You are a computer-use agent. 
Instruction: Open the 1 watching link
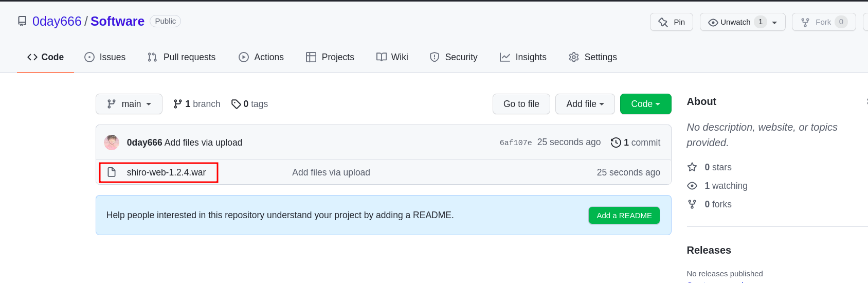pyautogui.click(x=726, y=186)
